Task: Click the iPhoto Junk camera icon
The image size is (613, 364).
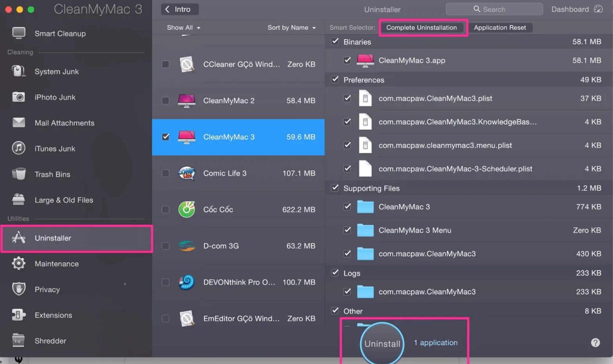Action: coord(18,97)
